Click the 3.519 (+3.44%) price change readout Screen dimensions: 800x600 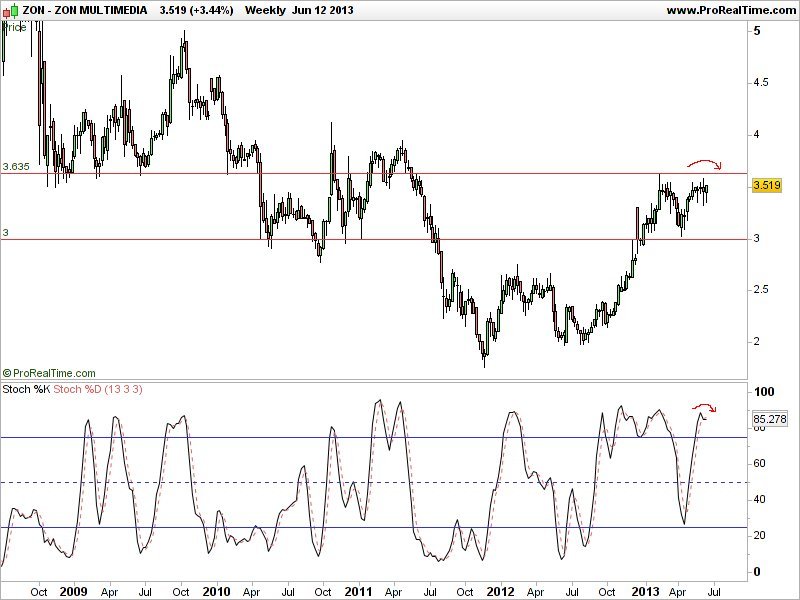pyautogui.click(x=196, y=10)
